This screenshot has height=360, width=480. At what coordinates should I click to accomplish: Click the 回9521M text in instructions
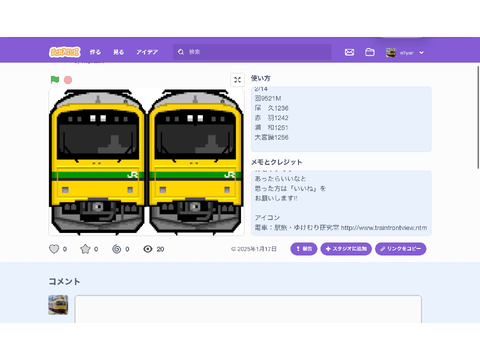268,98
